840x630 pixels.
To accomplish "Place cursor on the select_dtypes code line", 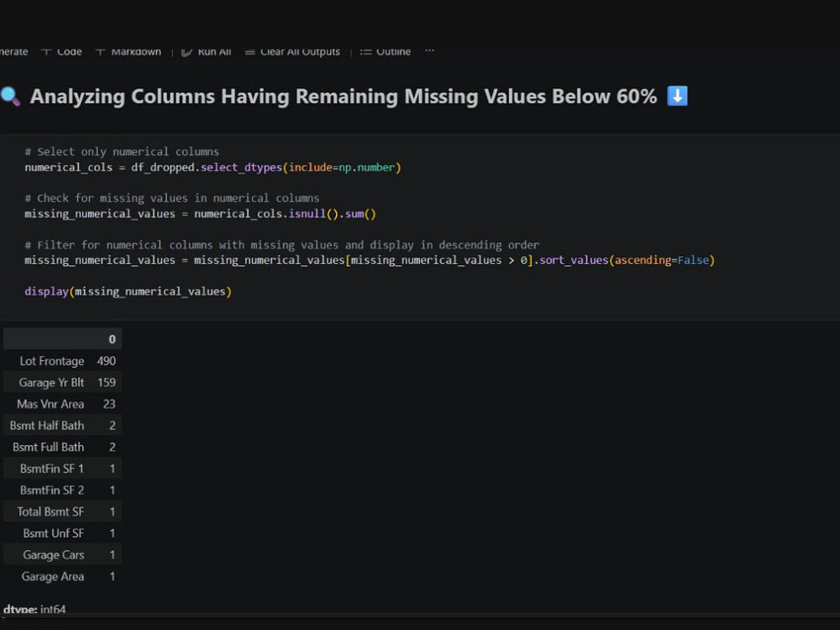I will pyautogui.click(x=213, y=168).
